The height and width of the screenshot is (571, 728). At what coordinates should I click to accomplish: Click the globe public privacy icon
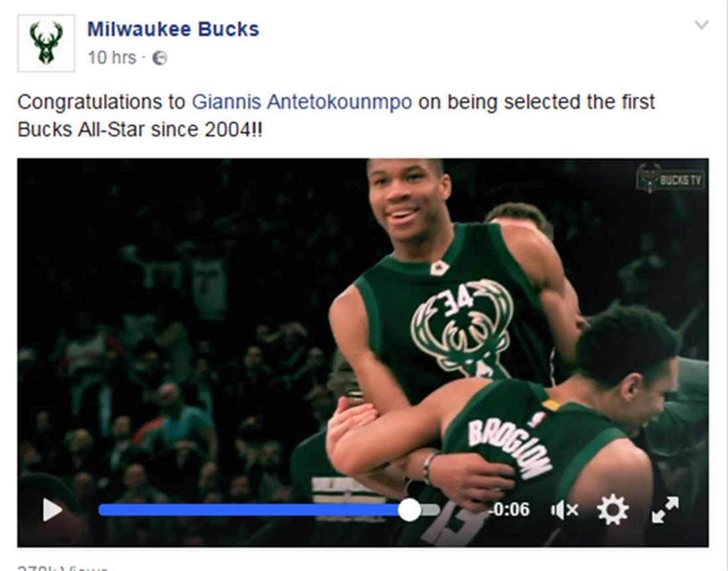point(160,58)
